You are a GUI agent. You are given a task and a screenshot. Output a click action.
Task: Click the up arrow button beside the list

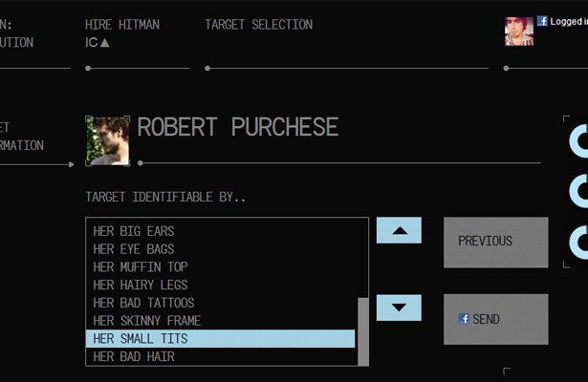(399, 230)
